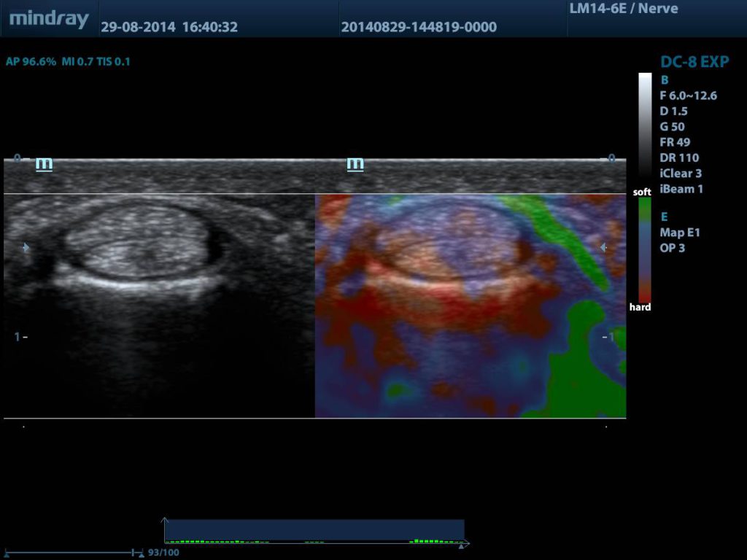This screenshot has height=560, width=747.
Task: Click the elastography pressure curve graph
Action: pyautogui.click(x=314, y=531)
